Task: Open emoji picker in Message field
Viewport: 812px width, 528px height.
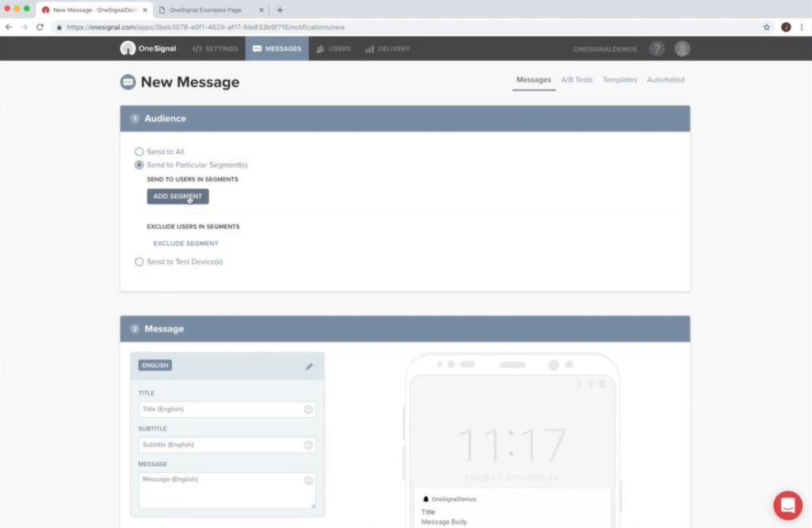Action: click(x=308, y=480)
